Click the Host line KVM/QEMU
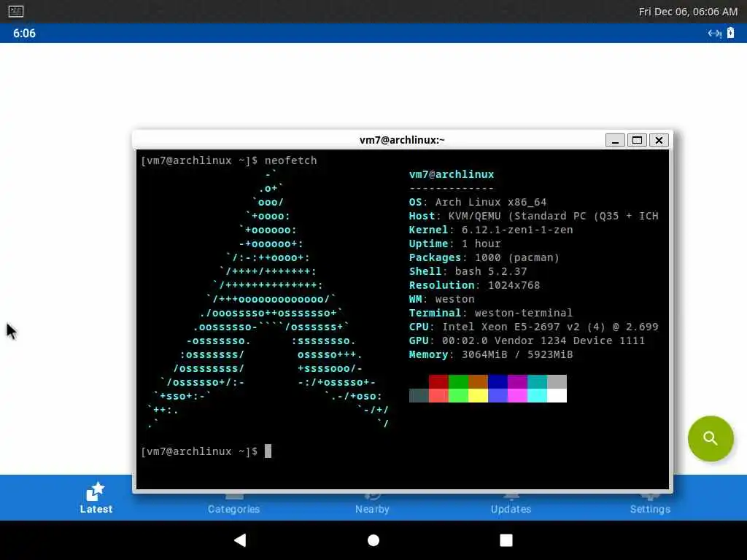Viewport: 747px width, 560px height. (533, 216)
